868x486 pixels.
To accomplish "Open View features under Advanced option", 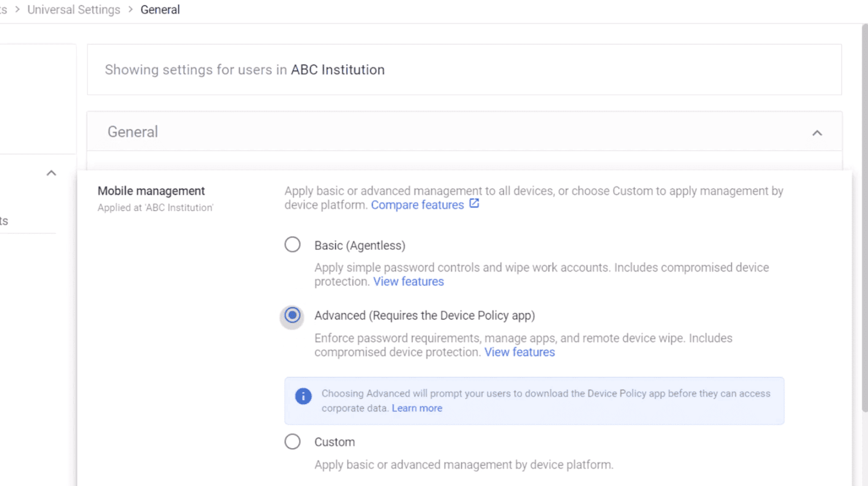I will (x=520, y=352).
